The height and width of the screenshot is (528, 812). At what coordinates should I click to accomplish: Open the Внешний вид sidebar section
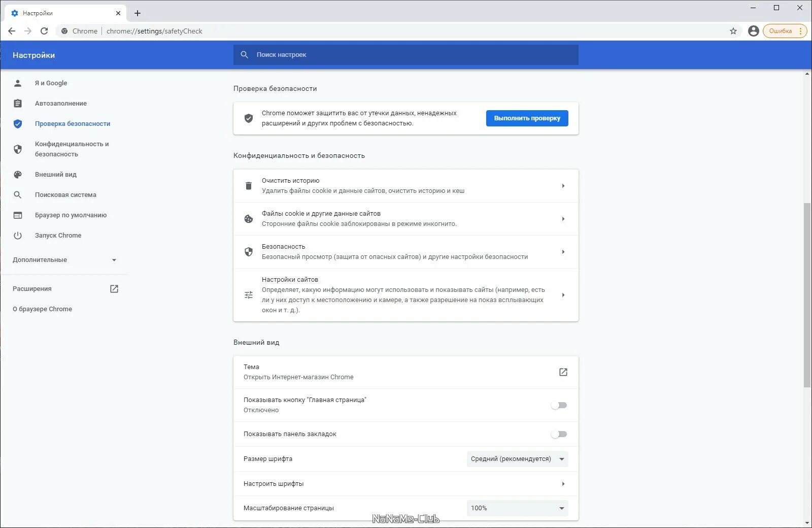56,175
